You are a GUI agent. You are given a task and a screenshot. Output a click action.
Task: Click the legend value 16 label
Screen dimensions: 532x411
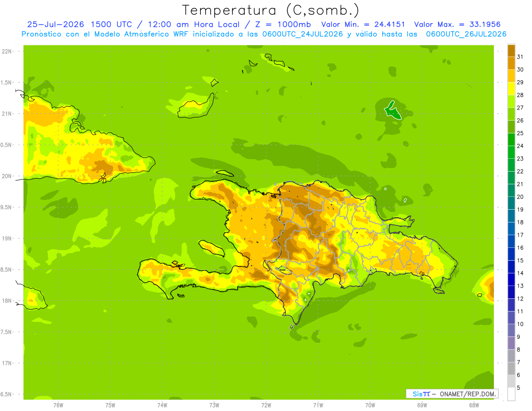(x=520, y=247)
